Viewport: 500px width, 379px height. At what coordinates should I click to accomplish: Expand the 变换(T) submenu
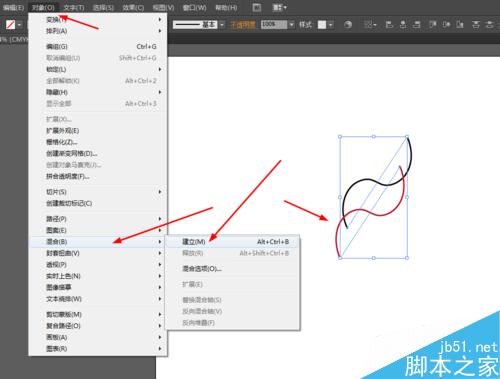tap(98, 20)
